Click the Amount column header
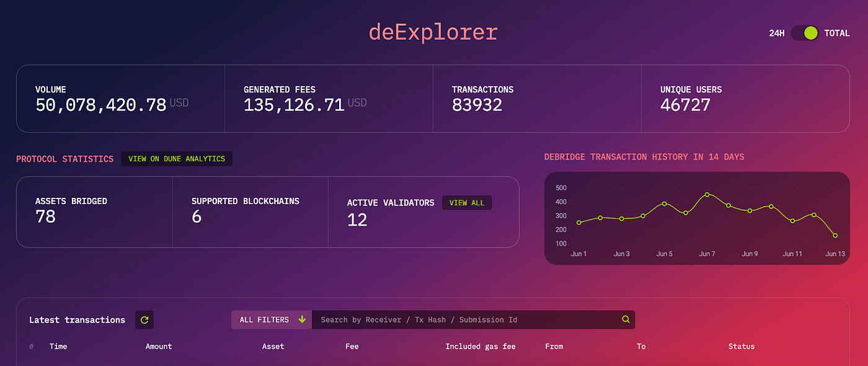868x366 pixels. coord(159,346)
